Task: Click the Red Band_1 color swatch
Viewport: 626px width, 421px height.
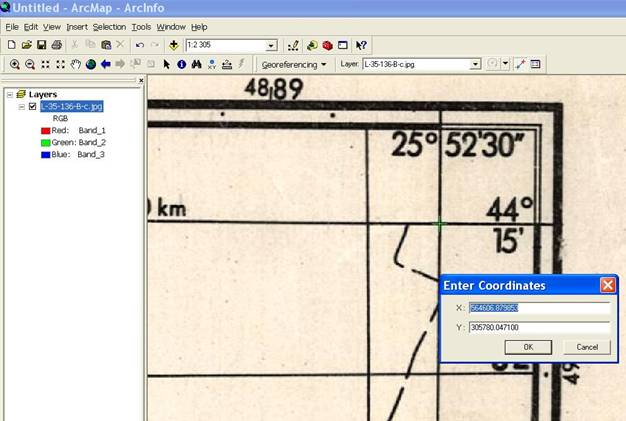Action: point(46,130)
